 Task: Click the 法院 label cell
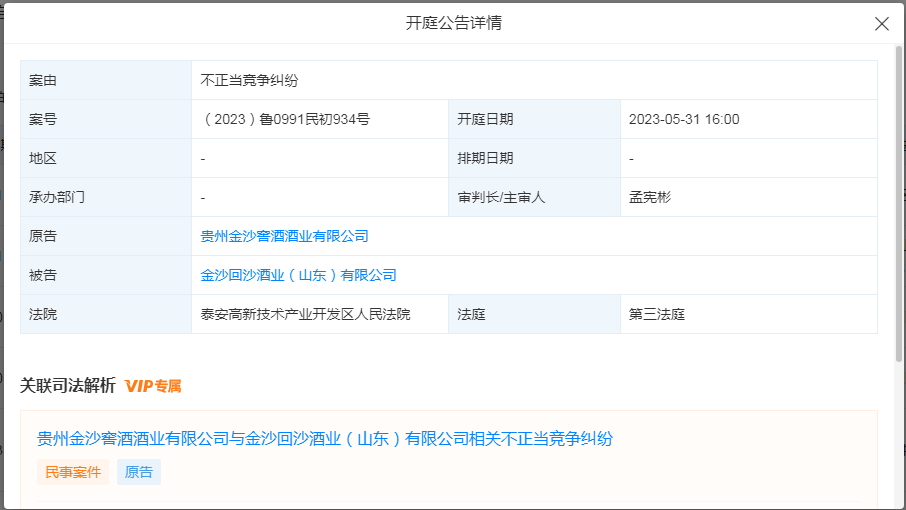tap(106, 314)
